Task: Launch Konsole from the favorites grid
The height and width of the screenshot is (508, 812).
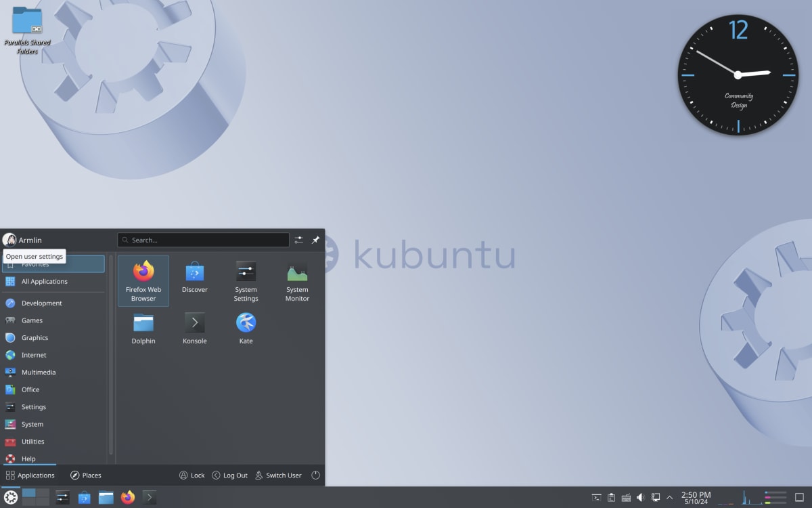Action: [x=195, y=329]
